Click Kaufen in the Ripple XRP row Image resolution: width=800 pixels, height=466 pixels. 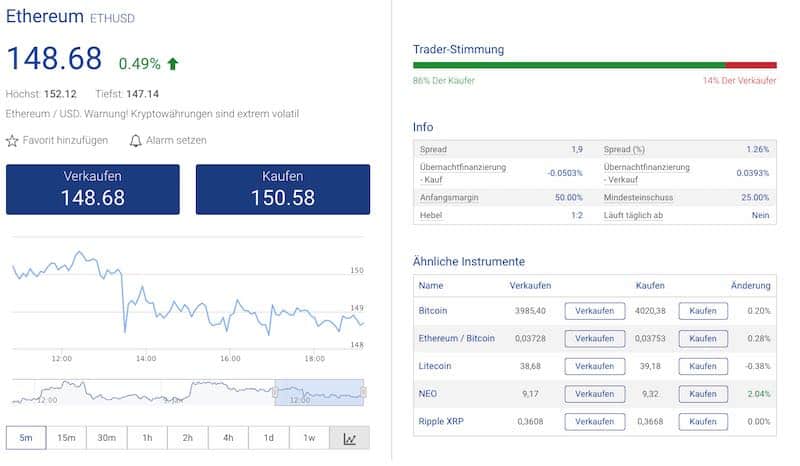[x=703, y=422]
